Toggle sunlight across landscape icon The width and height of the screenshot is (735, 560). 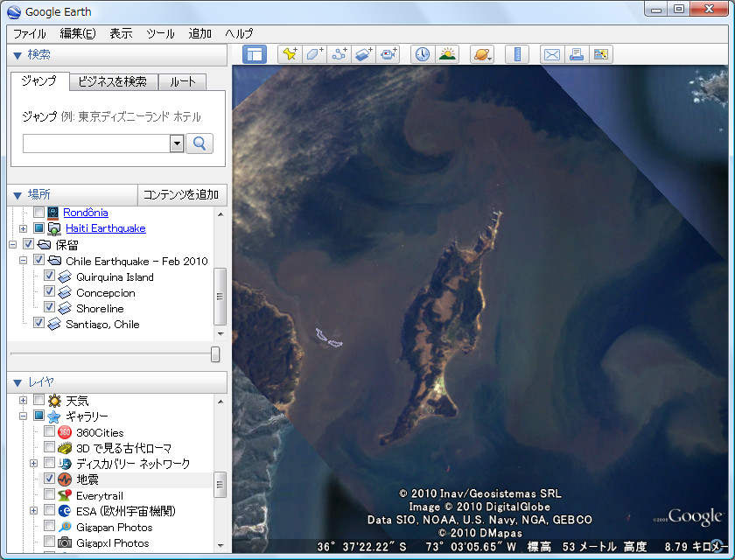(447, 54)
